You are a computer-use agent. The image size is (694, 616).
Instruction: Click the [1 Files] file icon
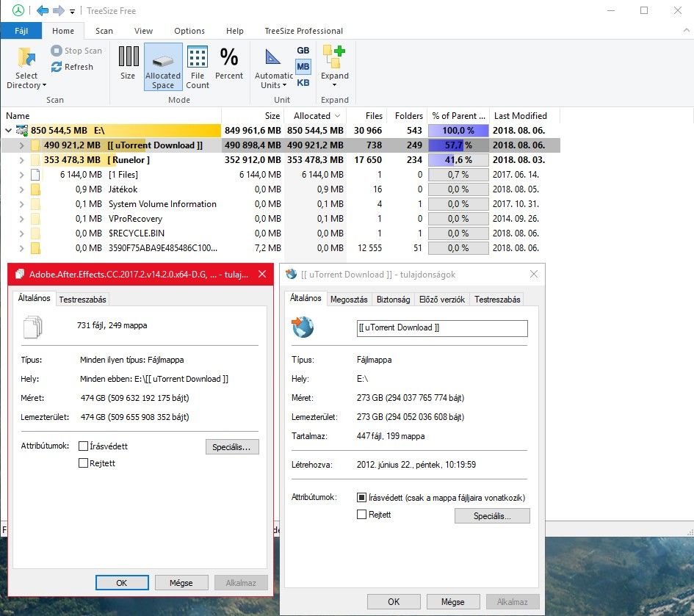pyautogui.click(x=35, y=175)
